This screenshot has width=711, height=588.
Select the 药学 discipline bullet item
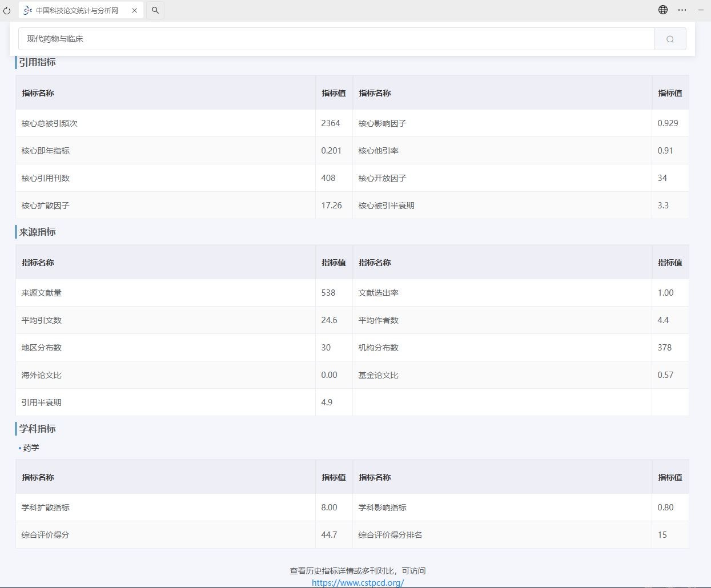tap(31, 448)
